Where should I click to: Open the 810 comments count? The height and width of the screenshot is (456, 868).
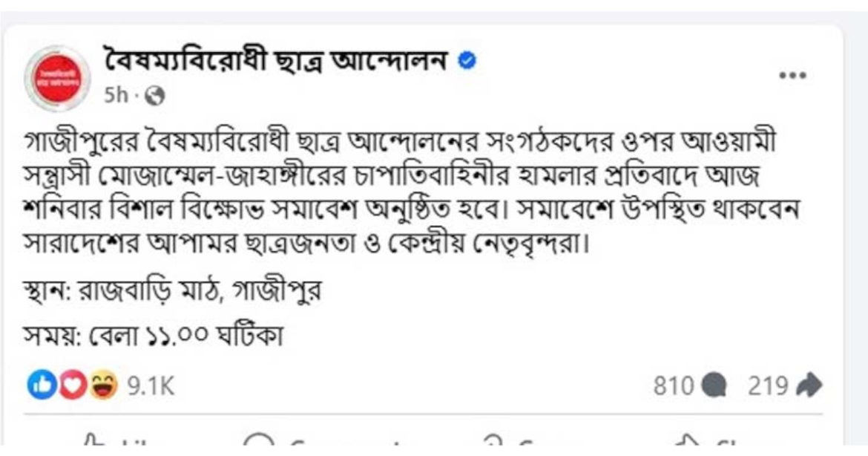(x=673, y=386)
